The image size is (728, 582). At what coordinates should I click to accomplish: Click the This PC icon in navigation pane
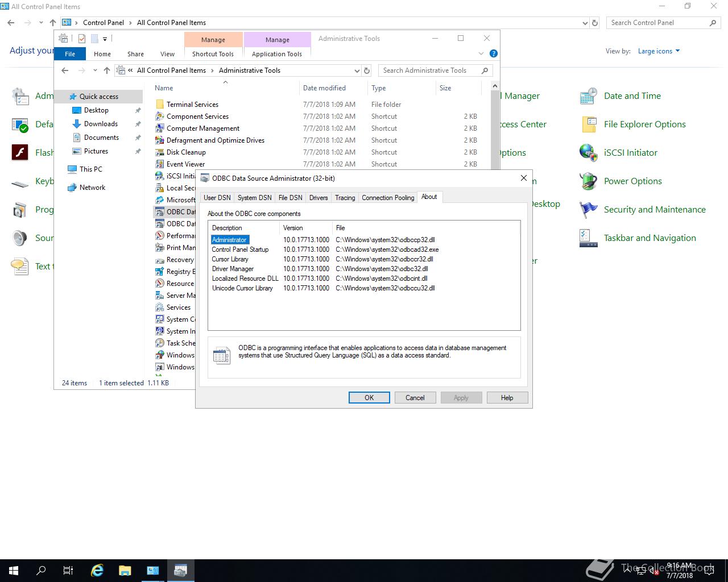(x=72, y=169)
